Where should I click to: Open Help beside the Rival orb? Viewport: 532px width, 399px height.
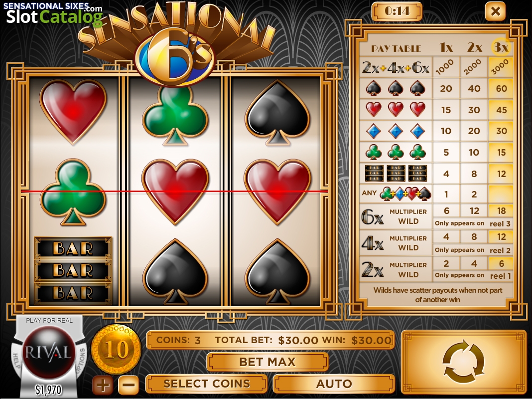click(x=15, y=361)
